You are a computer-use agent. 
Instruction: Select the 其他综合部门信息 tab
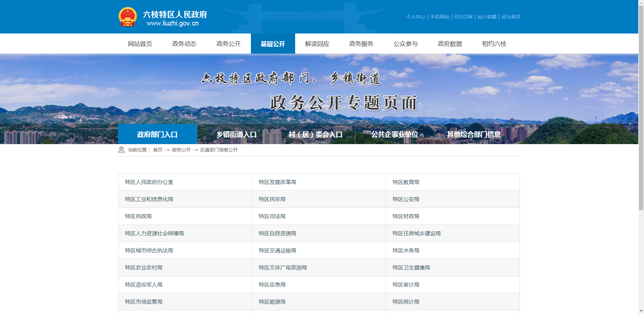tap(474, 134)
